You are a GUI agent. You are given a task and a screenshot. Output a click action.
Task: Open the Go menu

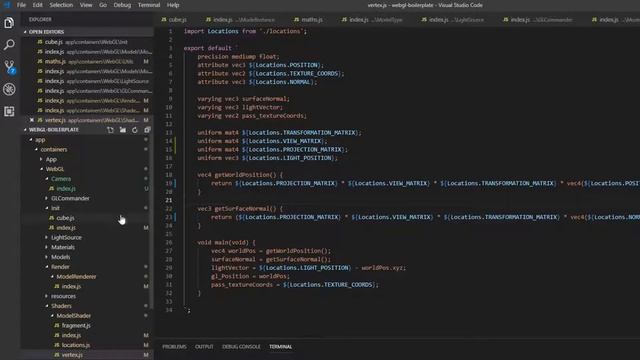[103, 5]
